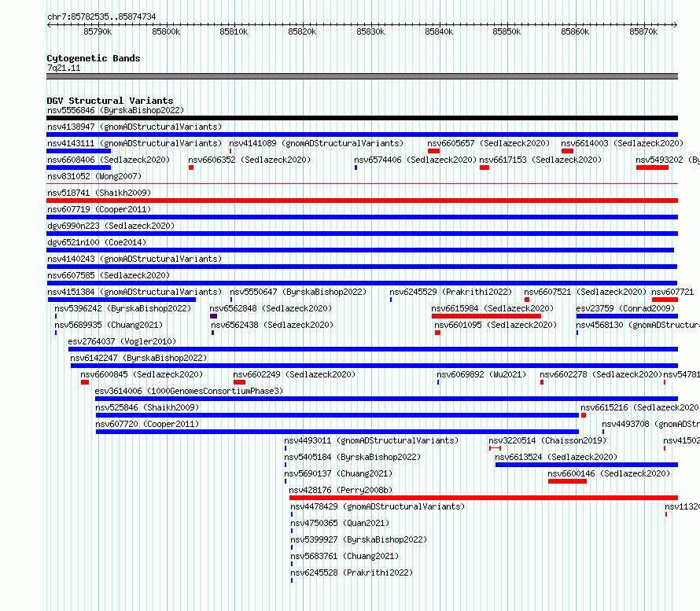Screen dimensions: 700x611
Task: Click the nsv6069892 (Wu2021) label
Action: (x=481, y=374)
